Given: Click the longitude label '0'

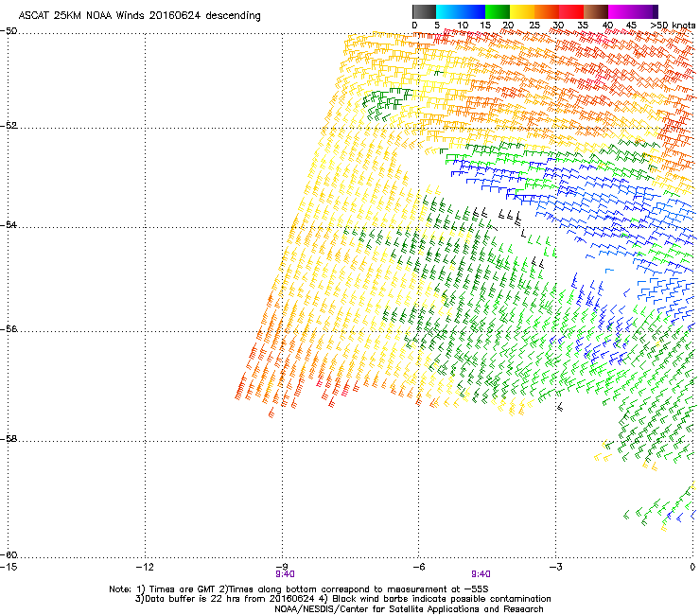Looking at the screenshot, I should click(x=692, y=567).
